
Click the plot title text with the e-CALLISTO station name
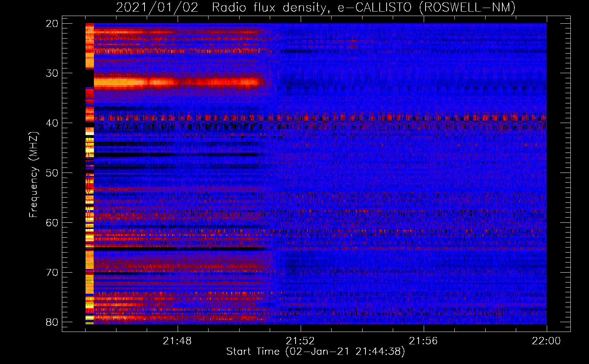pyautogui.click(x=316, y=7)
